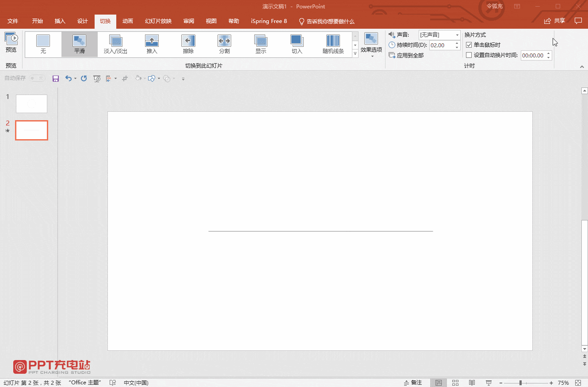588x387 pixels.
Task: Fit slide to current window icon
Action: pyautogui.click(x=578, y=383)
